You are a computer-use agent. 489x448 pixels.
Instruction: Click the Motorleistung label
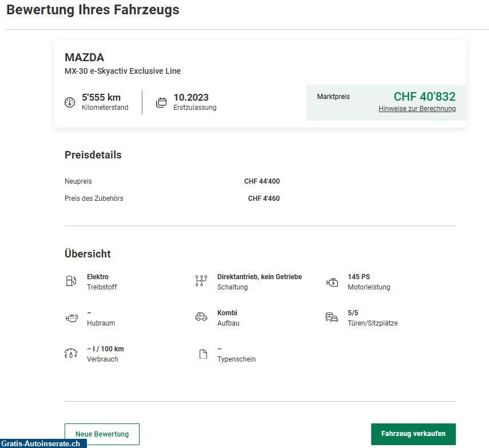click(x=369, y=287)
